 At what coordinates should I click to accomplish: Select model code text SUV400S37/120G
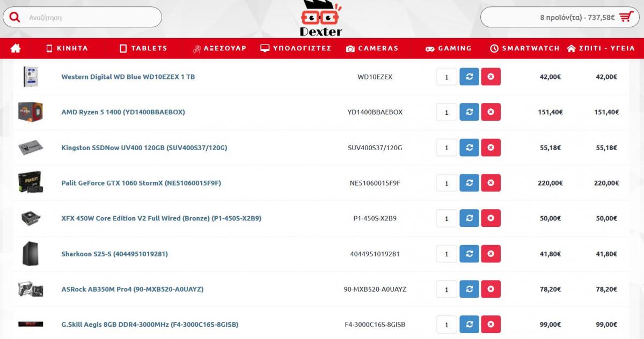pos(375,148)
